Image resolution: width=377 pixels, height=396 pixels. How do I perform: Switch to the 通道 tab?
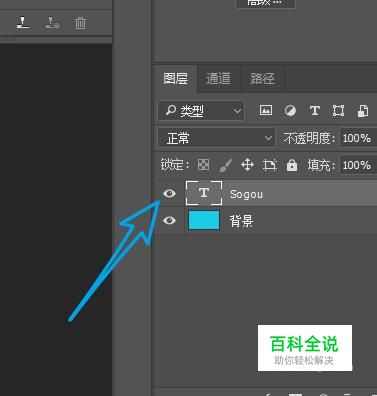pyautogui.click(x=219, y=79)
